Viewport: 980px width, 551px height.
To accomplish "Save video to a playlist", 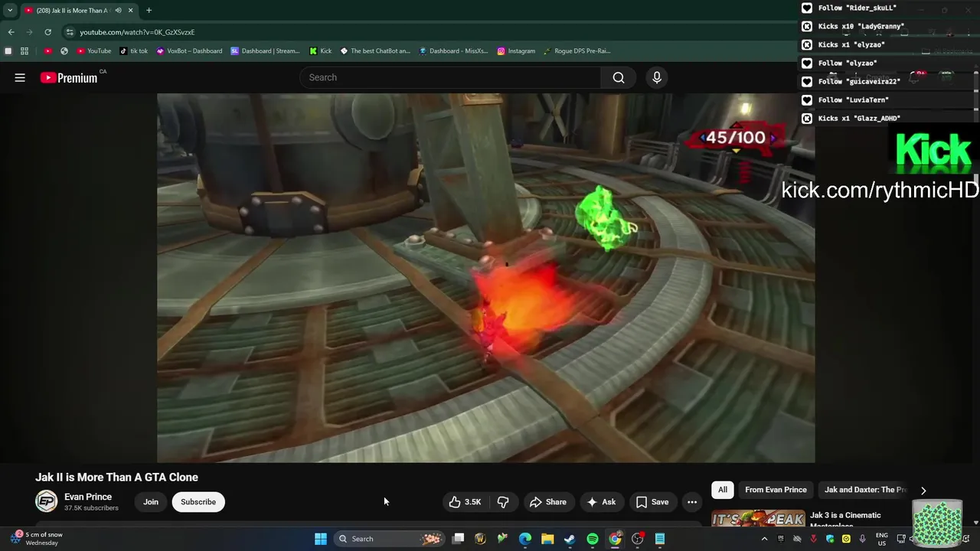I will (x=652, y=502).
